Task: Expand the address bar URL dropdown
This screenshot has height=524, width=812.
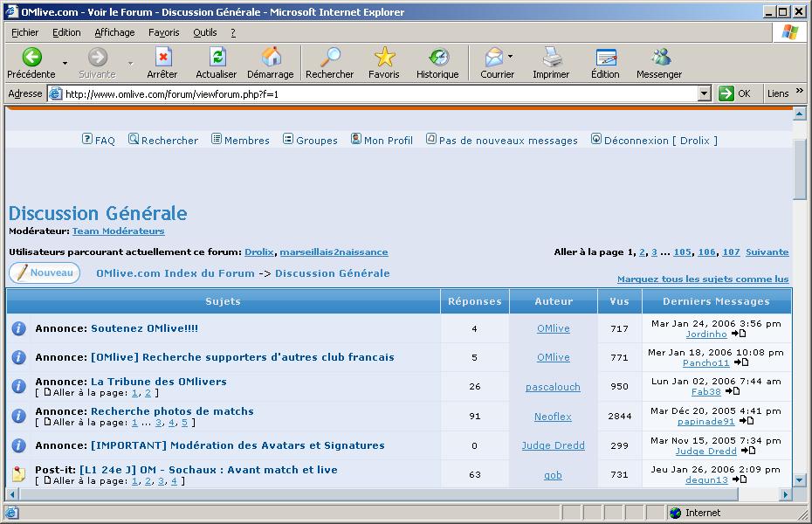Action: tap(705, 93)
